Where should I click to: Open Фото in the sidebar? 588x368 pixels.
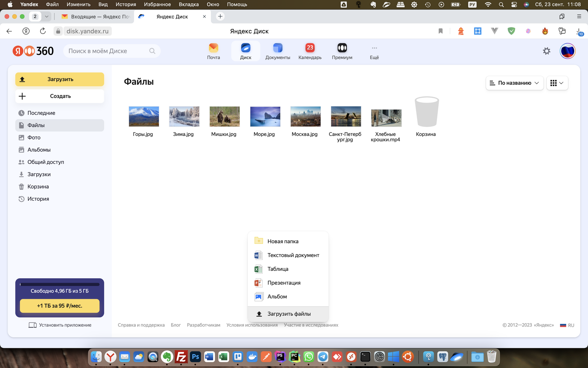60,137
